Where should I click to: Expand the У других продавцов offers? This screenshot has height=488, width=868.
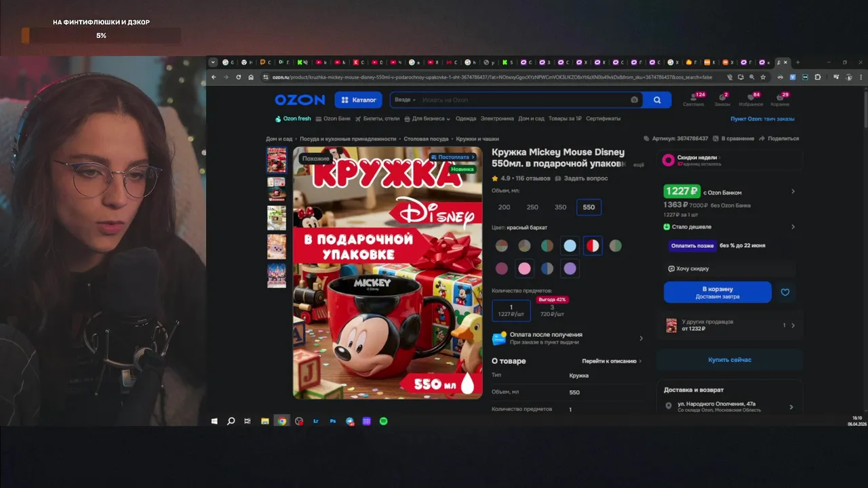[x=730, y=325]
